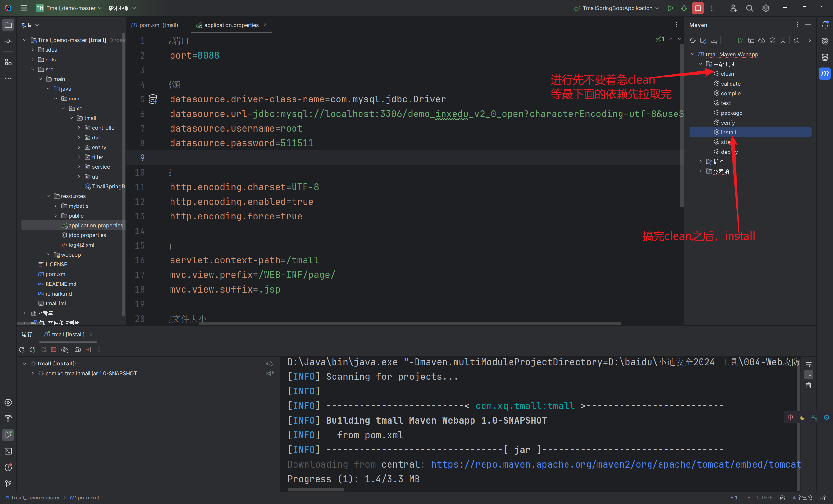Screen dimensions: 833x504
Task: Run Maven build with green arrow
Action: (x=740, y=41)
